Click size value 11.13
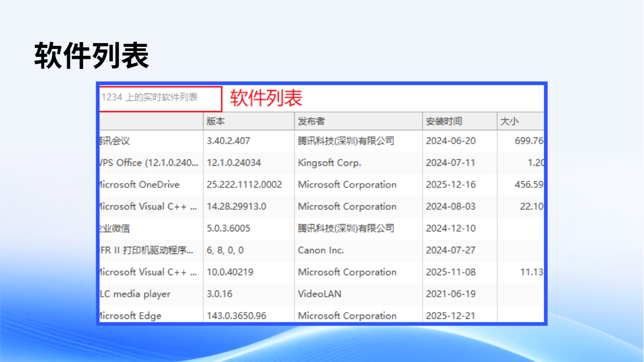The width and height of the screenshot is (644, 362). click(531, 272)
